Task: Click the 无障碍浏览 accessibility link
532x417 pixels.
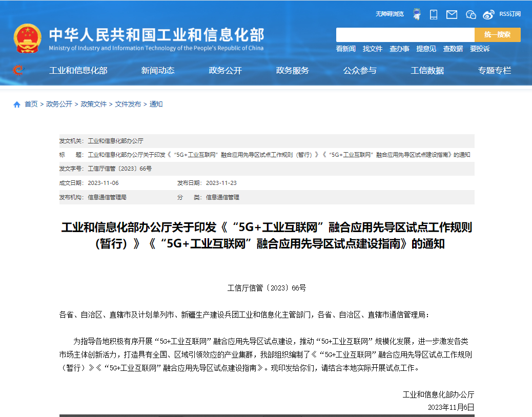Action: click(390, 14)
